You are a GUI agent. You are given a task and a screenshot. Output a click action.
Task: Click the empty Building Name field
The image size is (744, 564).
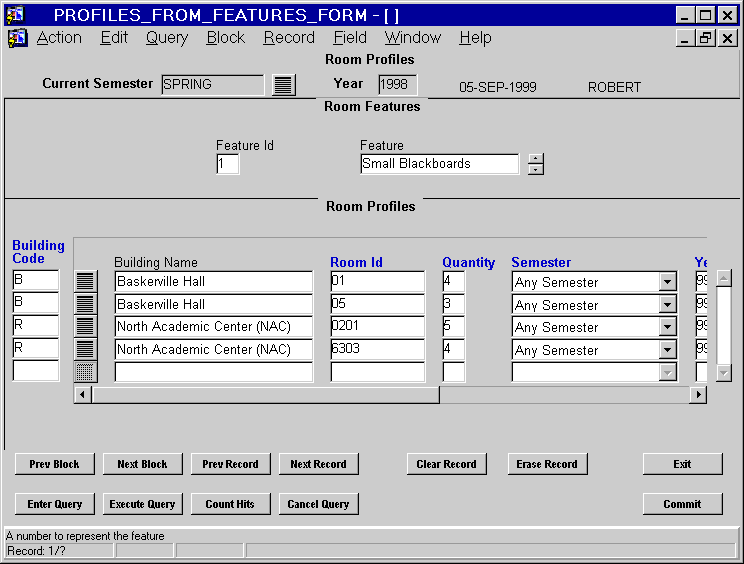(214, 372)
